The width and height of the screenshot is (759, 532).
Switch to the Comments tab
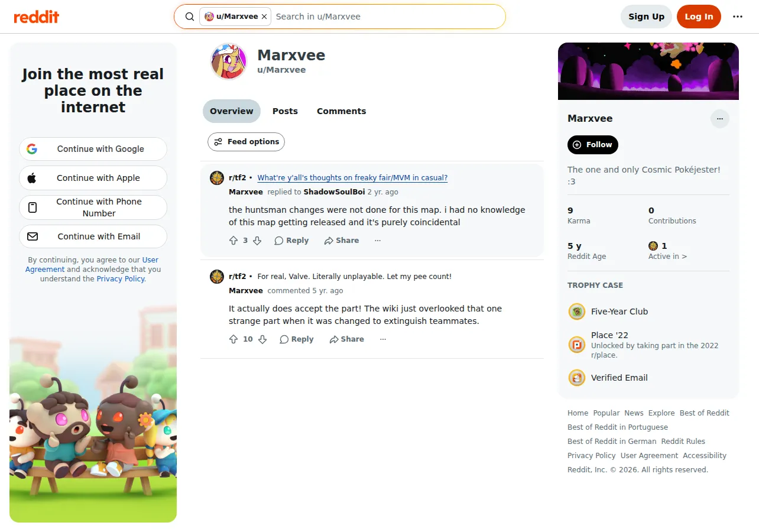(x=342, y=111)
